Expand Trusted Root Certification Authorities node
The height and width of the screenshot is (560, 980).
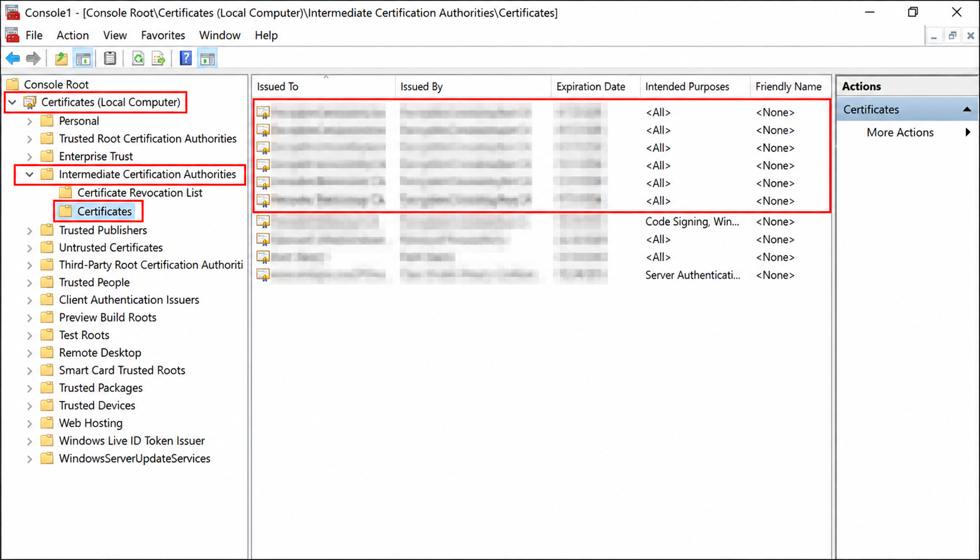30,139
